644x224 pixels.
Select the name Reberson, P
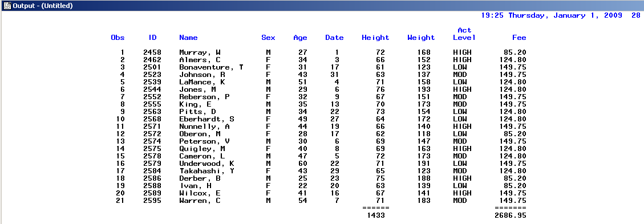[205, 97]
